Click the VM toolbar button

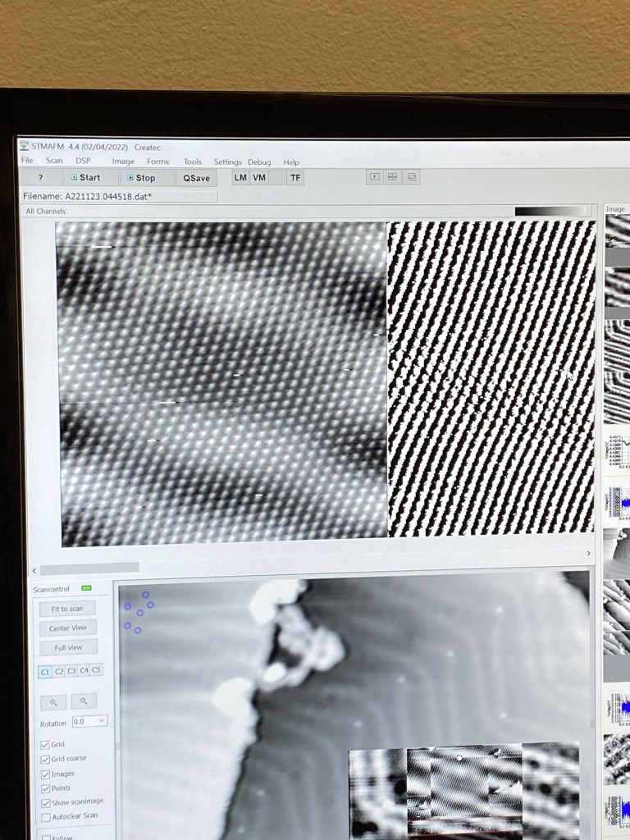click(259, 177)
